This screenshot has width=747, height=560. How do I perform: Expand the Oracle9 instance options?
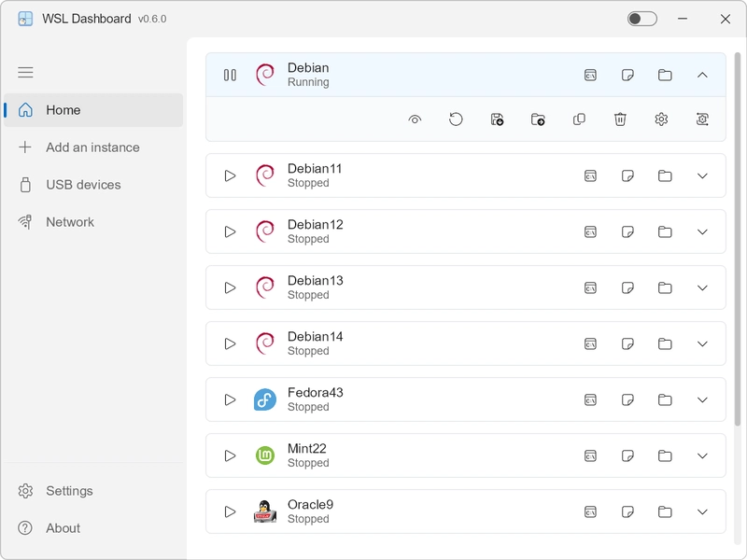(x=703, y=511)
